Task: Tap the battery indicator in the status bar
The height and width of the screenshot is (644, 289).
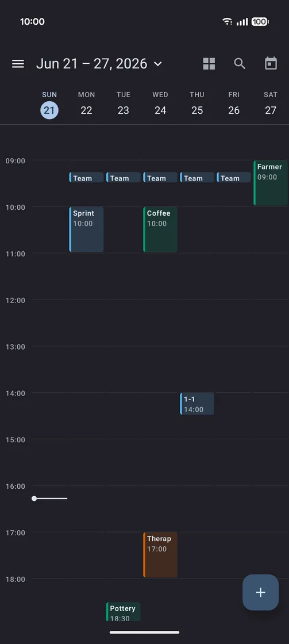Action: 260,21
